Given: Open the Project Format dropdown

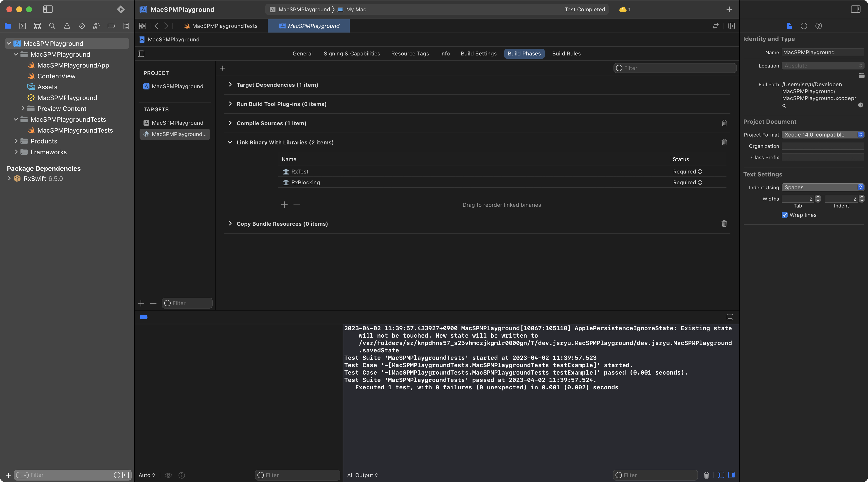Looking at the screenshot, I should click(823, 135).
